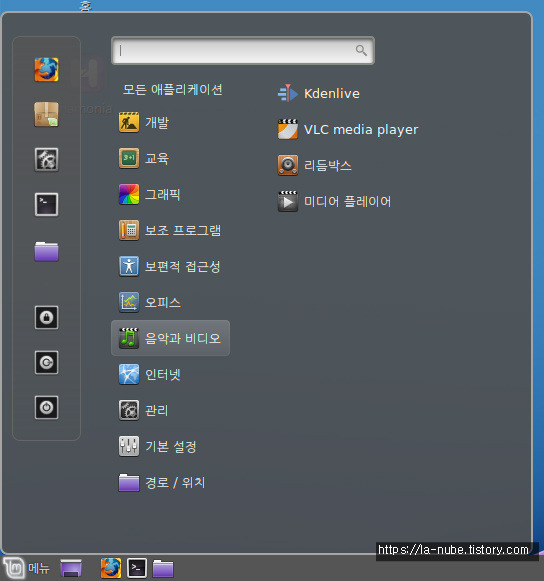
Task: Click the 미디어 플레이어 play icon
Action: [288, 201]
